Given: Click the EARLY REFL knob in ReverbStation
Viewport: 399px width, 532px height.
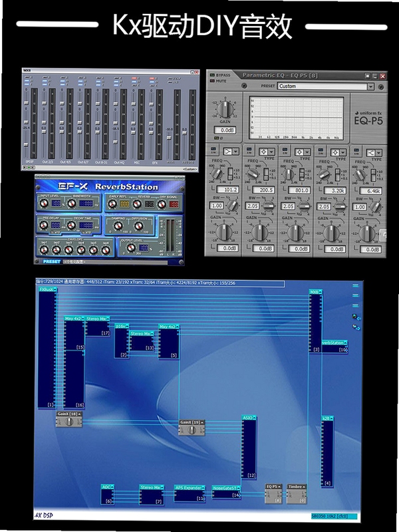Looking at the screenshot, I should [x=112, y=203].
